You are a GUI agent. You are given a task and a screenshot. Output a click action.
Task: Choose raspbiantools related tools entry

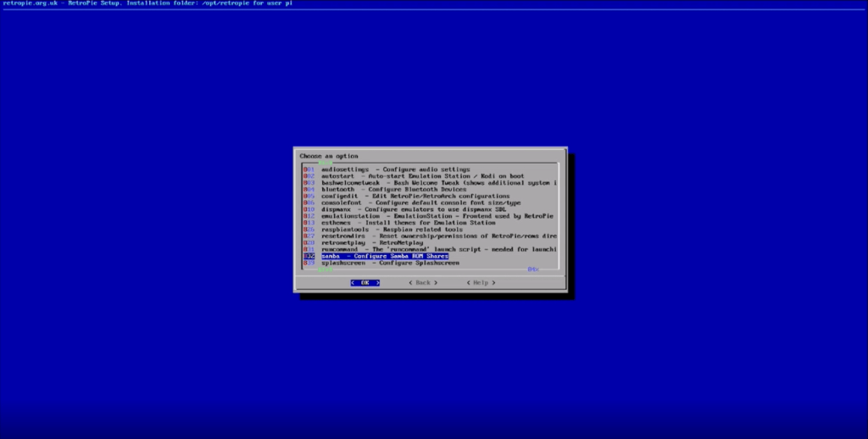(x=383, y=229)
